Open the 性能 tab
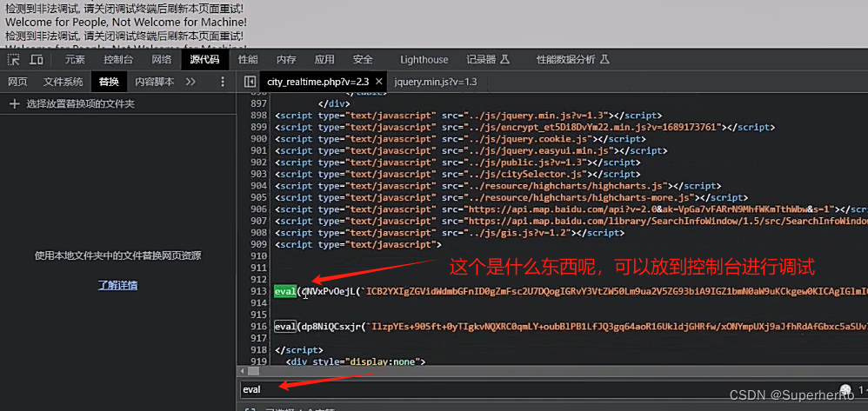 tap(248, 59)
